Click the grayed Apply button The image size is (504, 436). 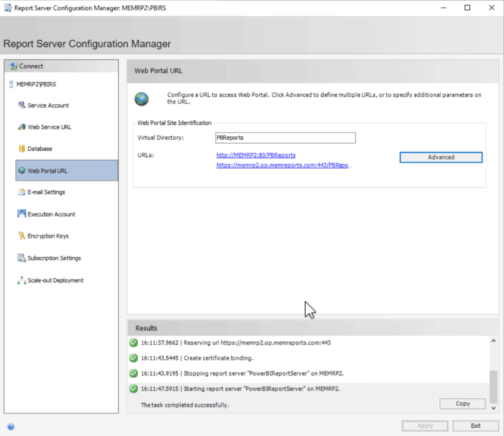coord(425,426)
